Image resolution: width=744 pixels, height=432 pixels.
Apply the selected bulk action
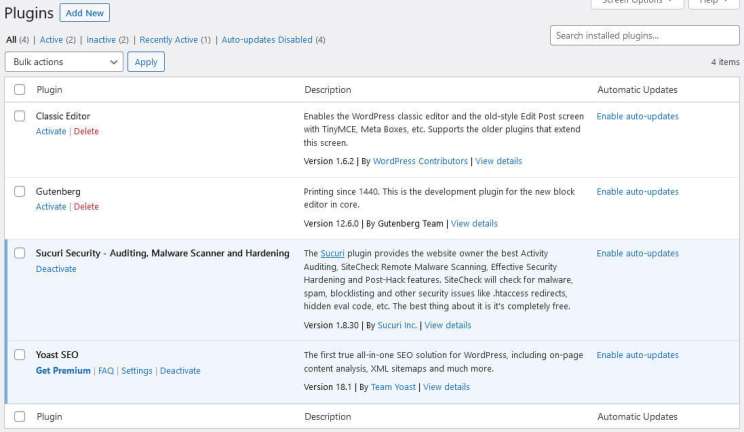(146, 62)
